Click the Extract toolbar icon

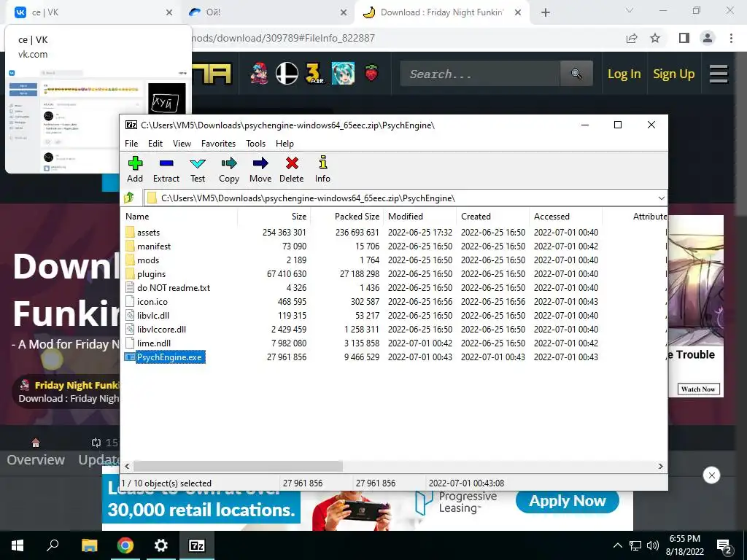[166, 163]
